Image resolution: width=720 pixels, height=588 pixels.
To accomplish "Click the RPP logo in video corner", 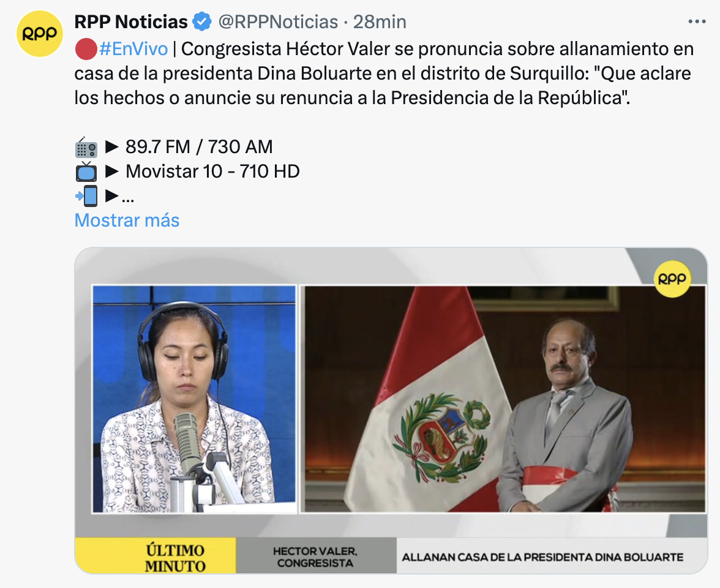I will (672, 279).
